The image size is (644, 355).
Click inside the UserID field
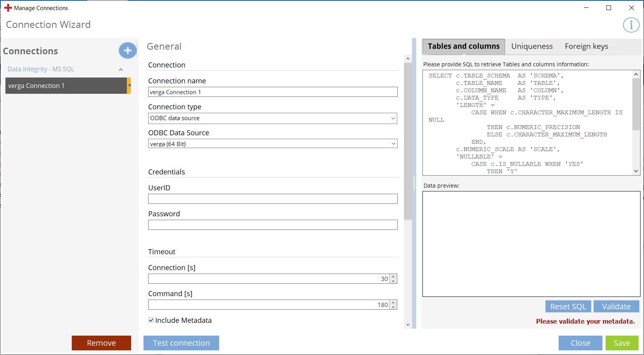coord(272,199)
